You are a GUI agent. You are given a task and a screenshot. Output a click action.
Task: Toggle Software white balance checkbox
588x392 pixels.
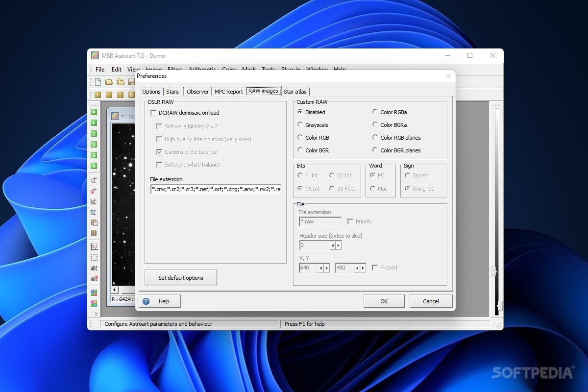tap(159, 165)
